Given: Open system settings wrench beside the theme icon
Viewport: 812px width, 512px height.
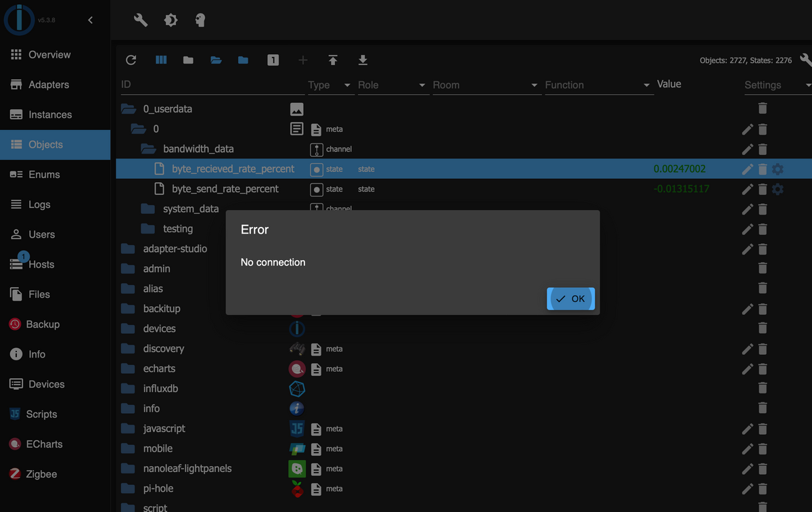Looking at the screenshot, I should tap(141, 20).
